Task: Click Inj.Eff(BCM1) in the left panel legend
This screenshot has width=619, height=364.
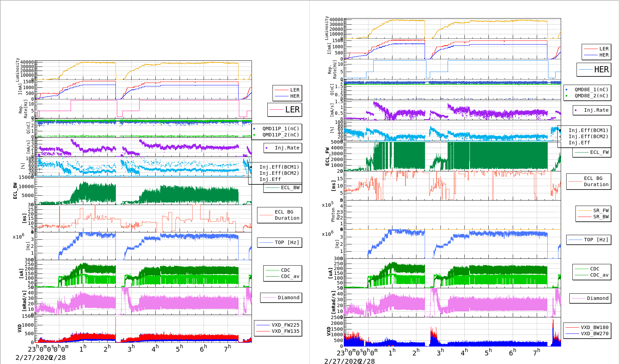Action: 279,167
